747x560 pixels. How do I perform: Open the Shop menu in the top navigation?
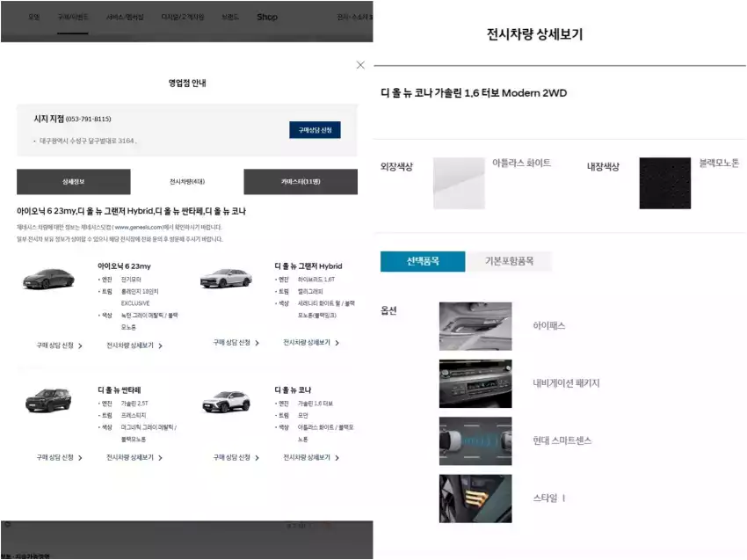[267, 18]
